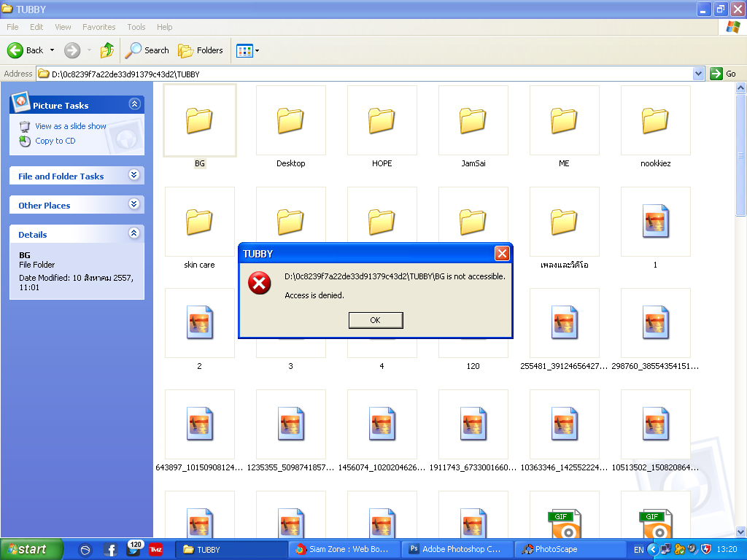
Task: Click the Forward arrow button
Action: pos(72,50)
